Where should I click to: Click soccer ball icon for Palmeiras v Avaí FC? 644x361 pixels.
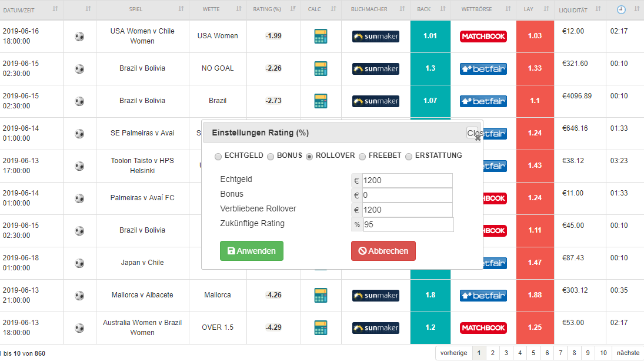[79, 198]
